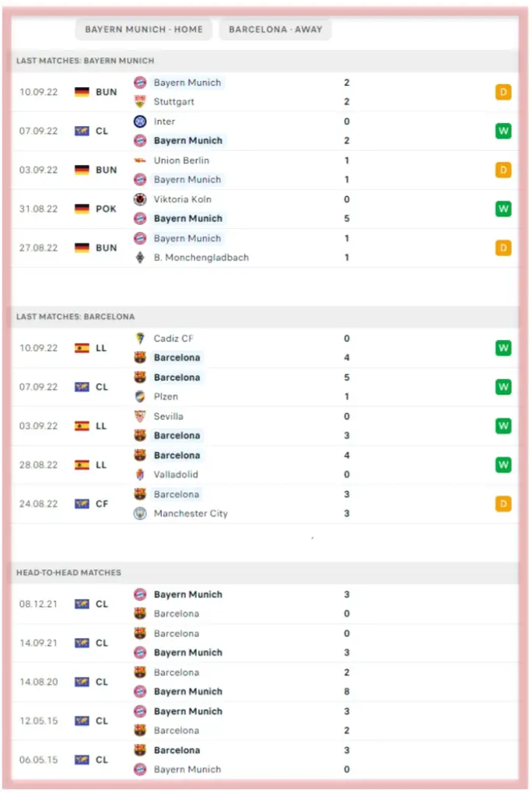Image resolution: width=532 pixels, height=792 pixels.
Task: Click the draw badge for Stuttgart match
Action: (503, 93)
